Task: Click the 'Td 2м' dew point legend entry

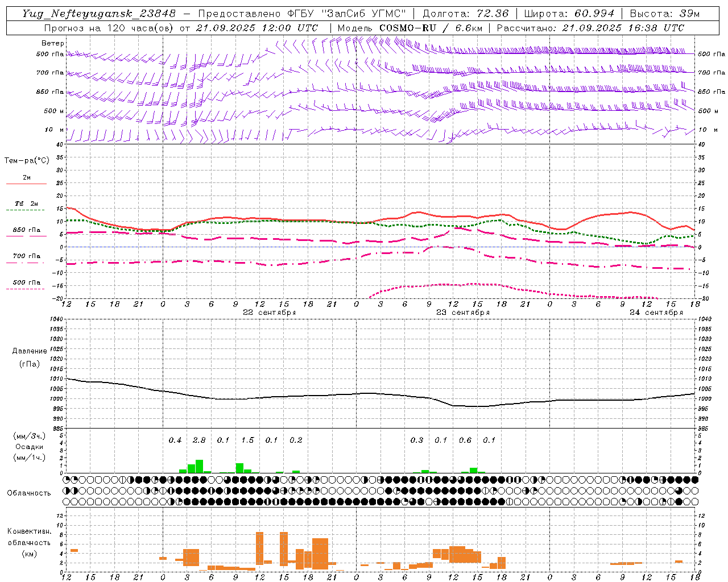Action: (x=27, y=203)
